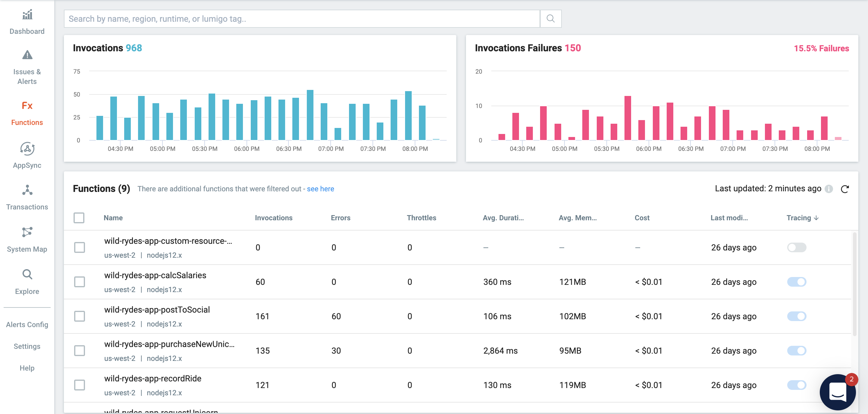Click postToSocial errors value 60

[x=336, y=317]
